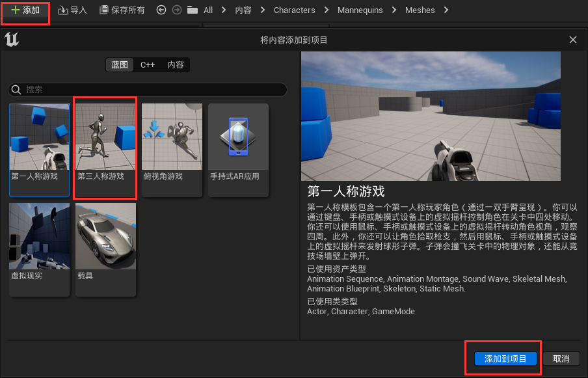Select the Meshes breadcrumb
The width and height of the screenshot is (588, 378).
coord(420,10)
